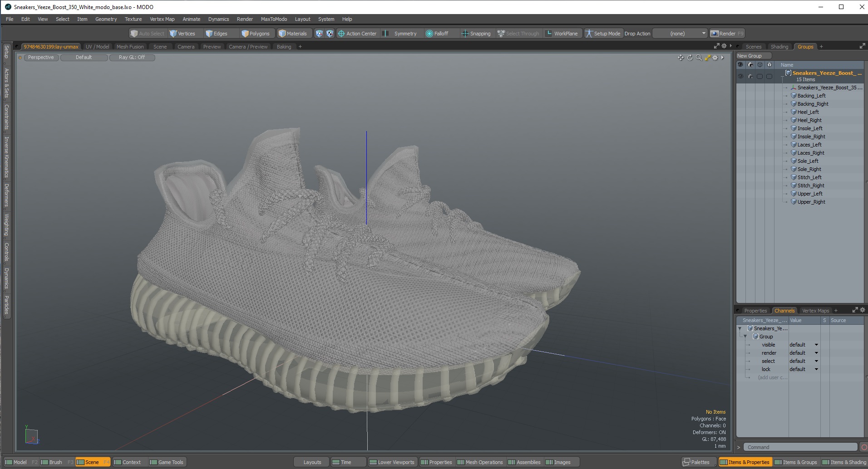This screenshot has width=868, height=469.
Task: Click the viewport zoom magnifier icon
Action: (699, 58)
